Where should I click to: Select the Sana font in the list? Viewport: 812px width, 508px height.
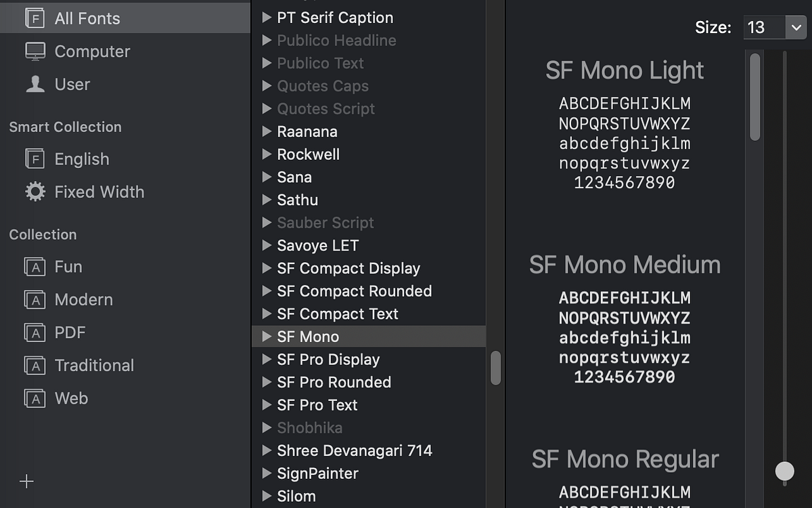294,177
